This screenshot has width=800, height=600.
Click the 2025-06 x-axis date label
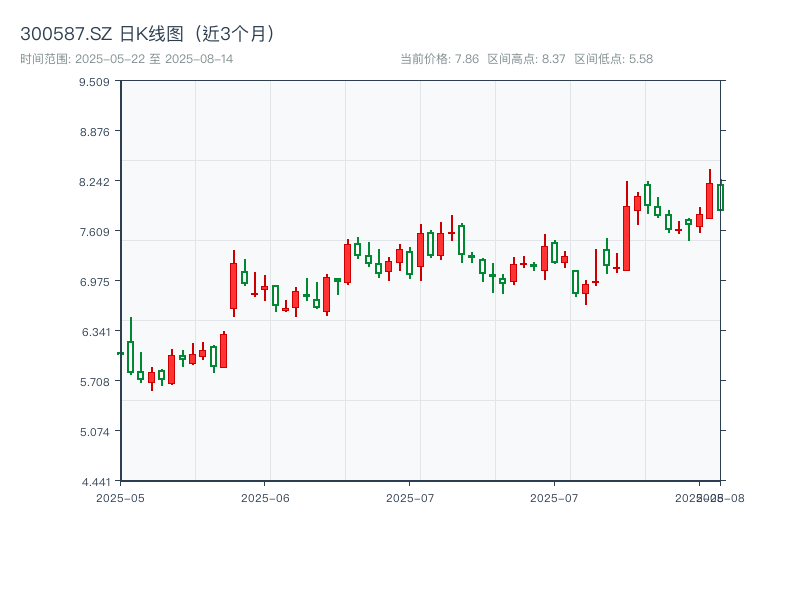coord(265,497)
